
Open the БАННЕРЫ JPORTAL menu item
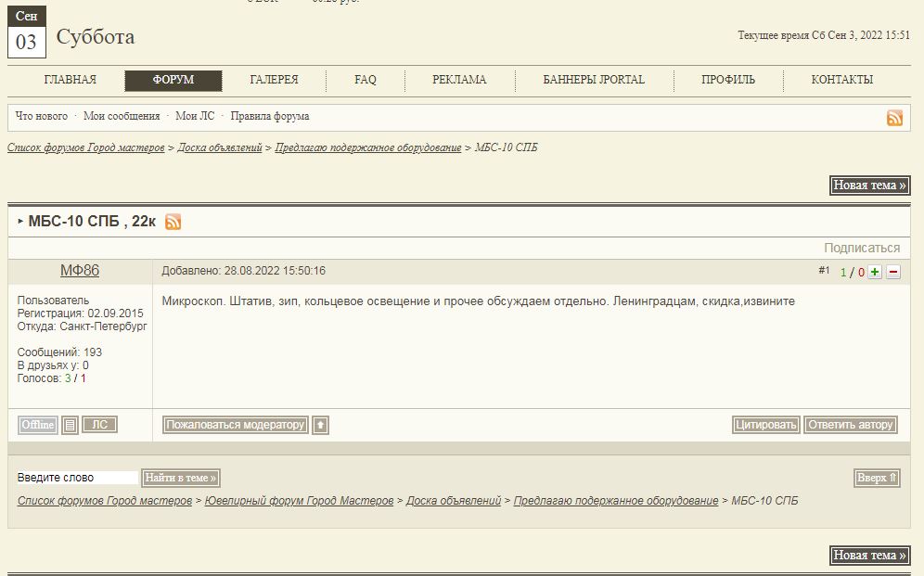pyautogui.click(x=594, y=81)
